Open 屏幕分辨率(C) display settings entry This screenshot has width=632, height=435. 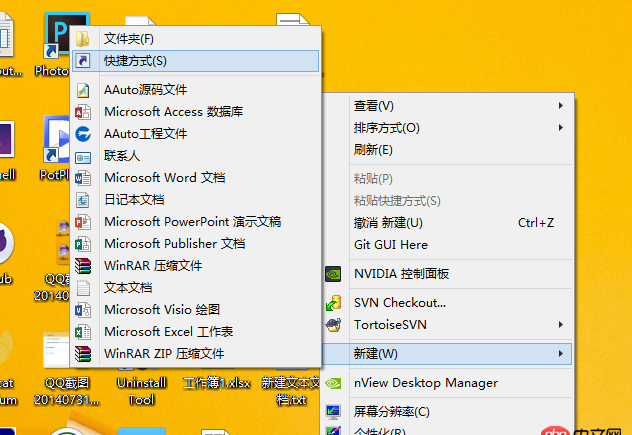tap(447, 412)
